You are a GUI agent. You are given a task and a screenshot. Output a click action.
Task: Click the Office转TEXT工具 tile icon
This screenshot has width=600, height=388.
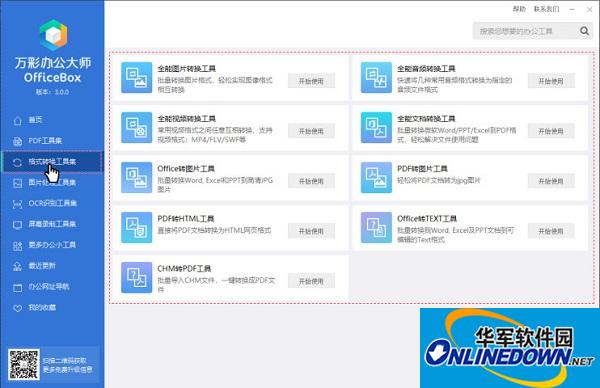[376, 228]
